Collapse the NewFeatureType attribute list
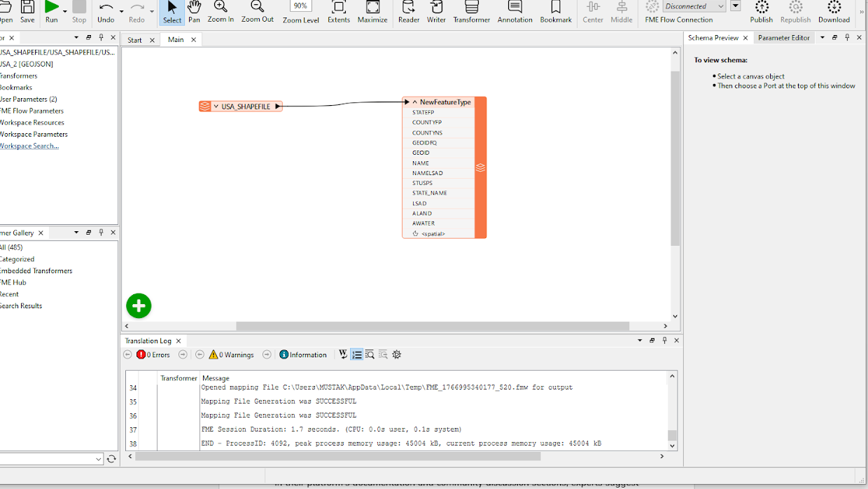 click(x=415, y=102)
